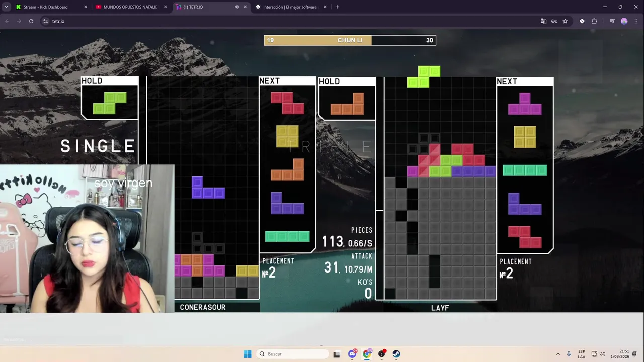Click the PIECES 113 stat
The image size is (644, 362).
point(347,238)
